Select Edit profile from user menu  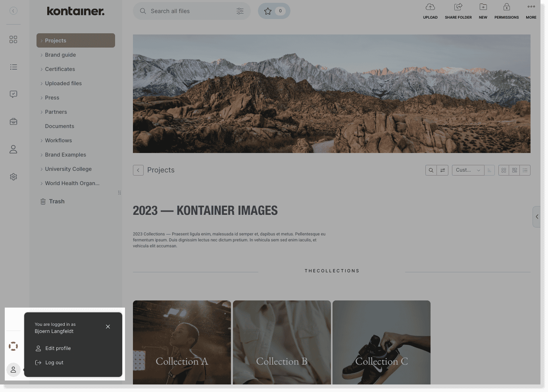(58, 348)
